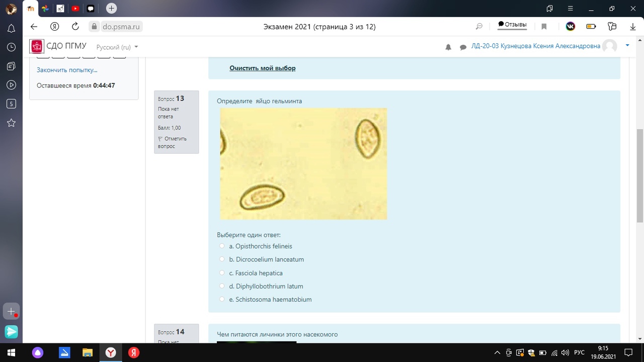Select answer e. Schistosoma haematobium
644x362 pixels.
click(222, 299)
